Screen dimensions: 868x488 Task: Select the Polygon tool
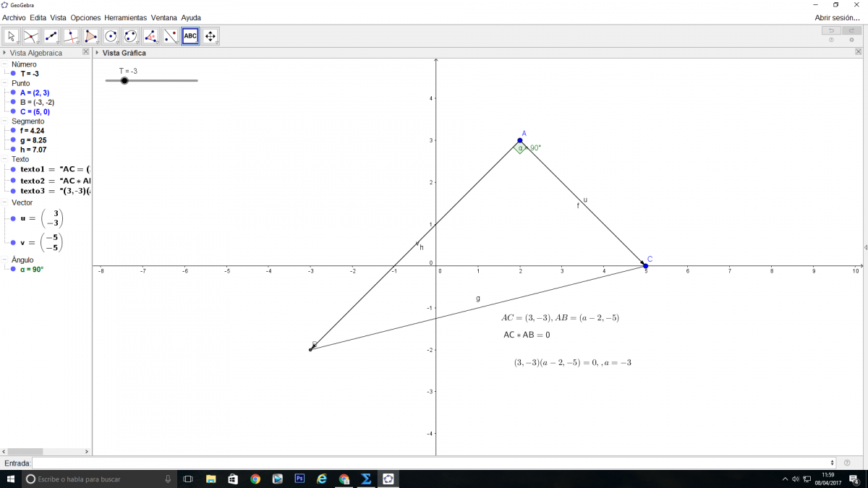click(x=91, y=36)
